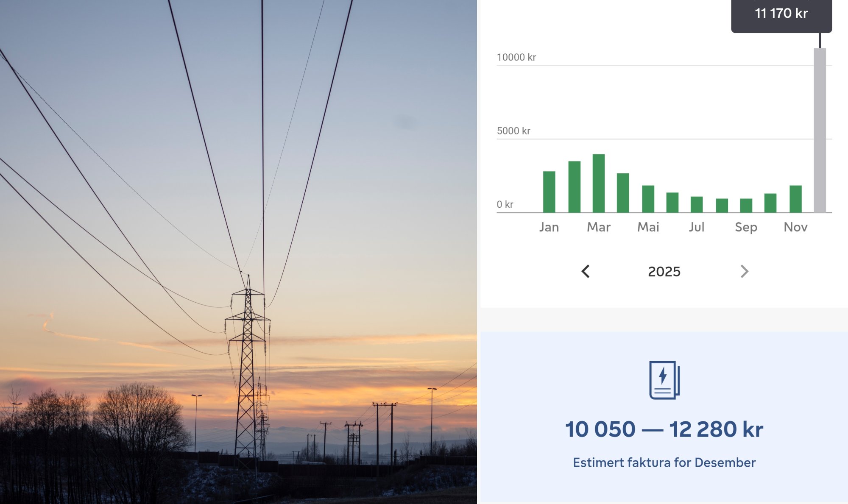Image resolution: width=848 pixels, height=504 pixels.
Task: Select the February bar in chart
Action: coord(574,187)
